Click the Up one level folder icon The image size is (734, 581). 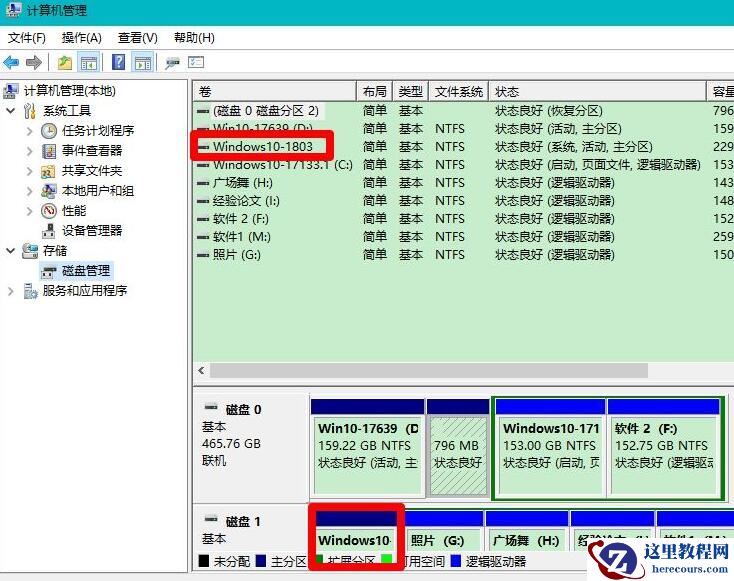click(65, 62)
